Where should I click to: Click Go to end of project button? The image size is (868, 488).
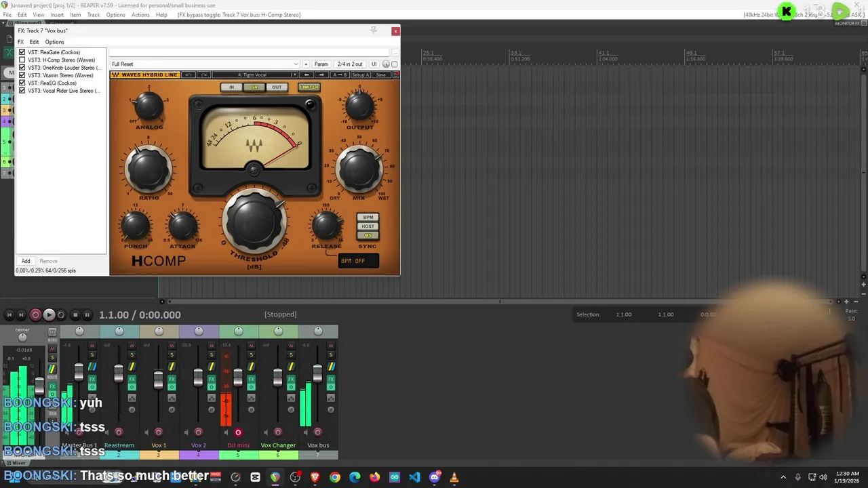(21, 314)
